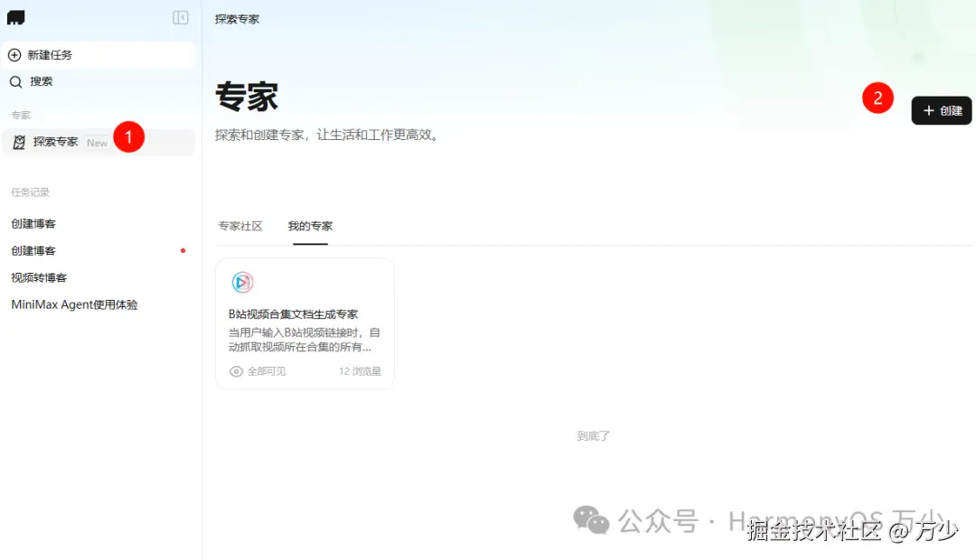The width and height of the screenshot is (976, 560).
Task: Select the 我的专家 tab
Action: click(310, 226)
